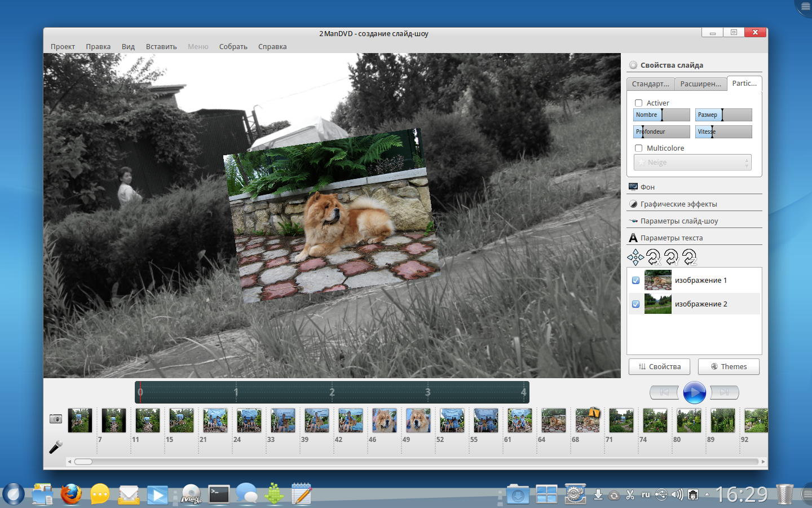Click the Themes button
The width and height of the screenshot is (812, 508).
pyautogui.click(x=729, y=366)
